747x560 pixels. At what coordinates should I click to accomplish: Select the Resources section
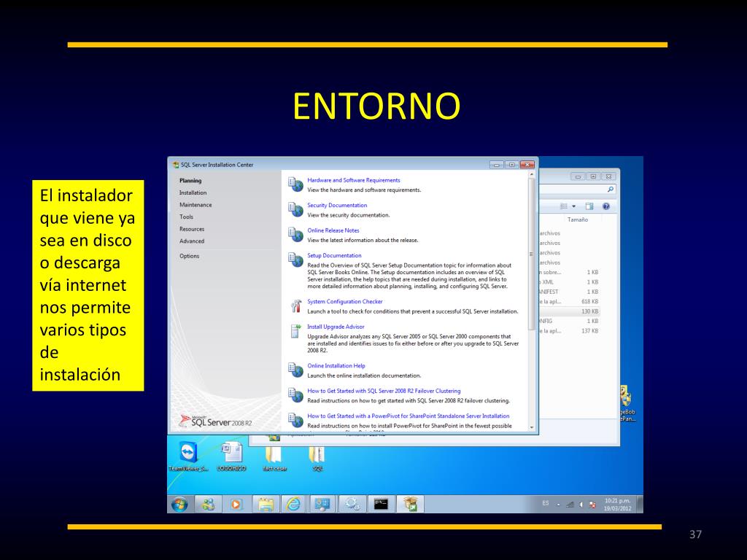coord(192,229)
